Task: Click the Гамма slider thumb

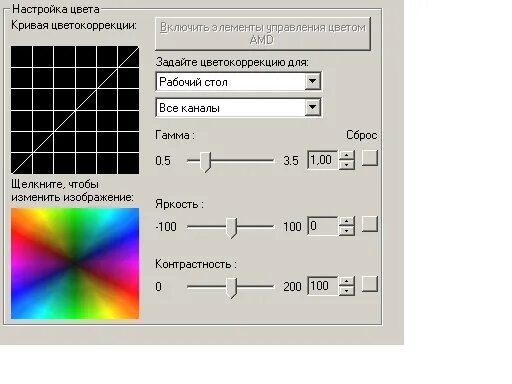Action: click(x=205, y=162)
